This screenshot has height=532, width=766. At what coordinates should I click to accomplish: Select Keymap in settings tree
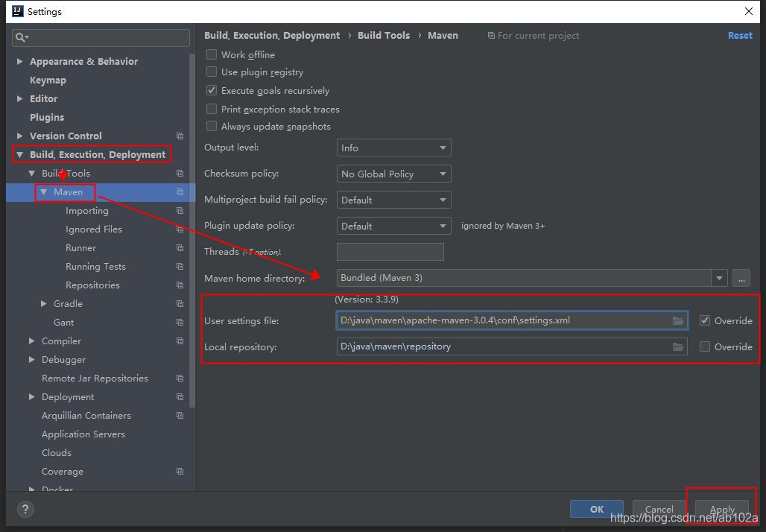tap(48, 80)
